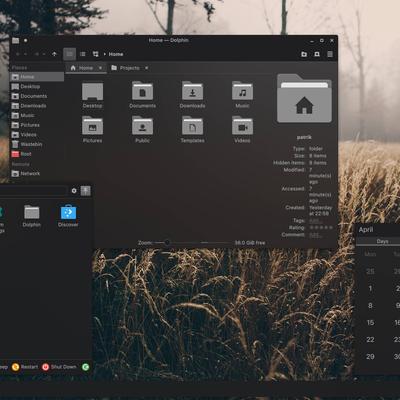Screen dimensions: 400x400
Task: Select Home in the Places sidebar
Action: (x=37, y=77)
